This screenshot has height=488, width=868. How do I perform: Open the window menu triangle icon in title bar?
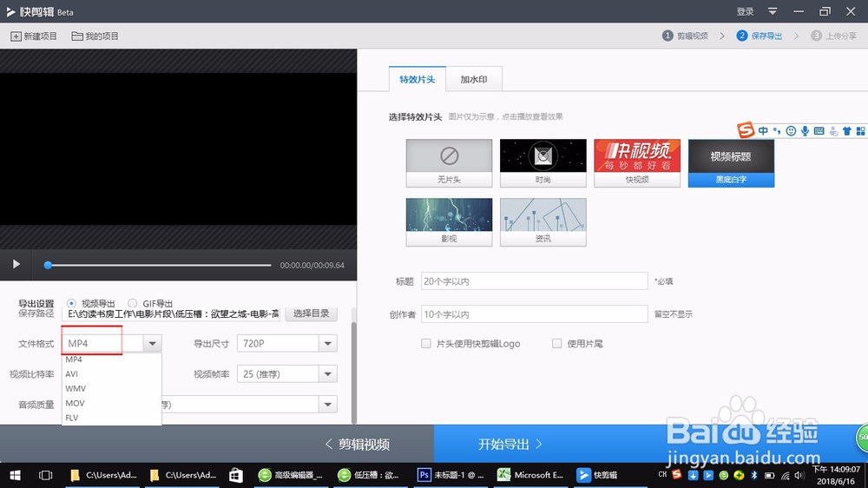coord(773,11)
